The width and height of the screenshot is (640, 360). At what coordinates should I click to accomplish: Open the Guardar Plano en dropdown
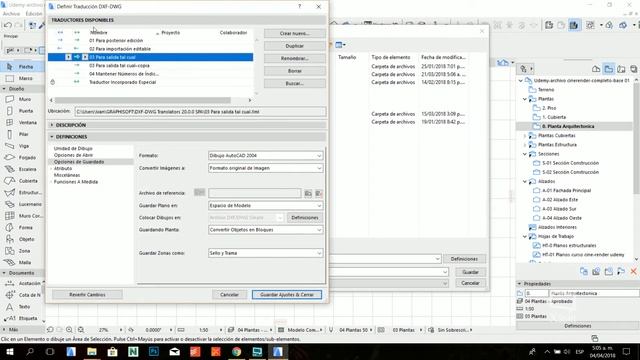coord(265,206)
